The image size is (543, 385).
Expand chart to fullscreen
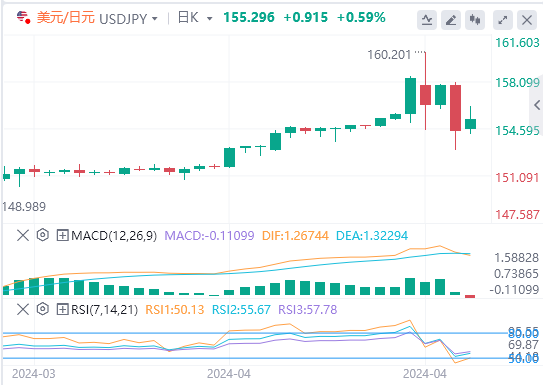pos(502,20)
